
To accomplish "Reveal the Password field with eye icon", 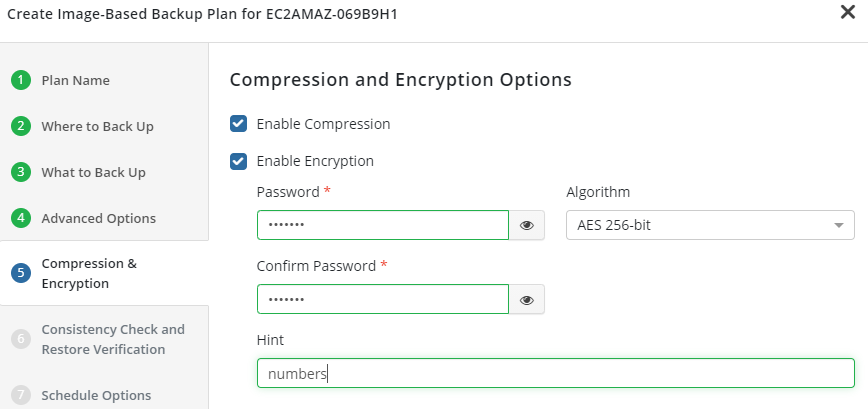I will point(527,225).
